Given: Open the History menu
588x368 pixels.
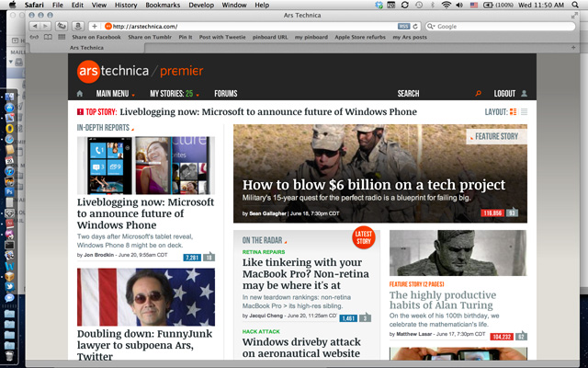Looking at the screenshot, I should click(126, 5).
